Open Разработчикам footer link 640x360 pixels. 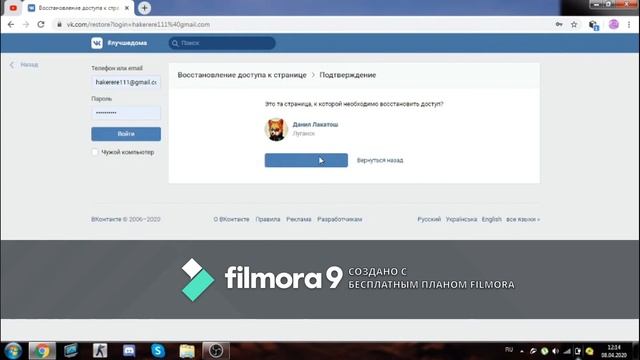(x=340, y=219)
